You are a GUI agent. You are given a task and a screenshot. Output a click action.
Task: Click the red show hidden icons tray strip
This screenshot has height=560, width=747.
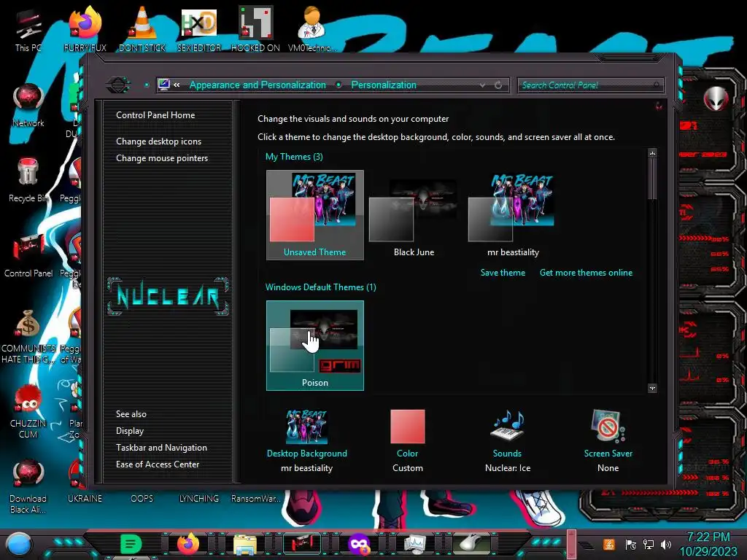(x=571, y=544)
